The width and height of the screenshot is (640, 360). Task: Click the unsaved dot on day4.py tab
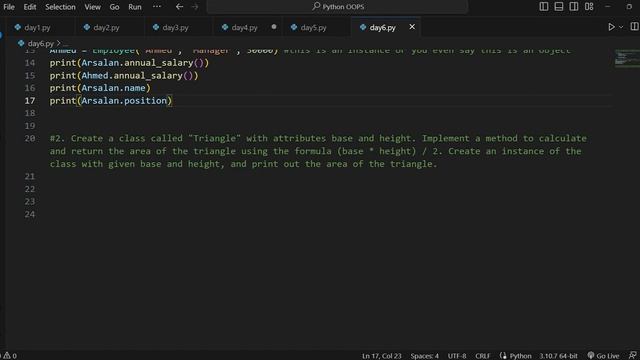(x=274, y=27)
